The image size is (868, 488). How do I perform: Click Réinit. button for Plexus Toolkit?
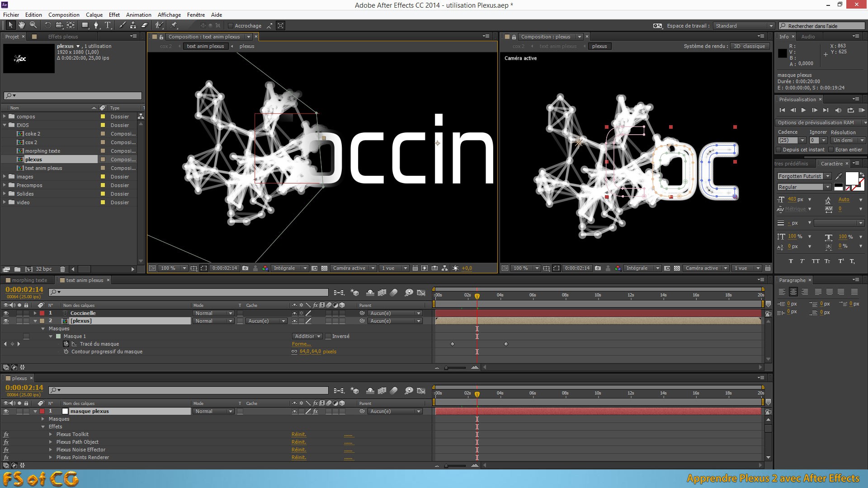pos(298,434)
